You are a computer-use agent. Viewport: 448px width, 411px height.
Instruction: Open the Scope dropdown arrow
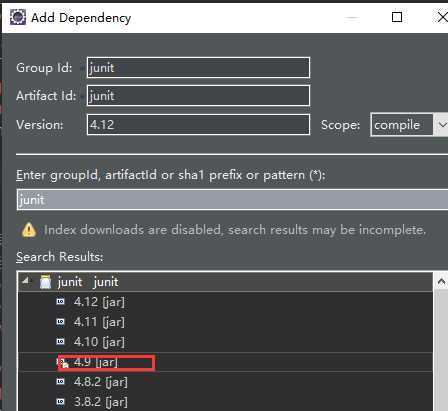tap(441, 125)
